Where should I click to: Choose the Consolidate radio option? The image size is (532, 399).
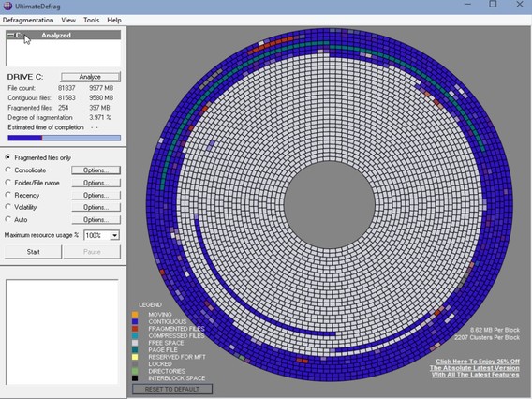coord(8,170)
